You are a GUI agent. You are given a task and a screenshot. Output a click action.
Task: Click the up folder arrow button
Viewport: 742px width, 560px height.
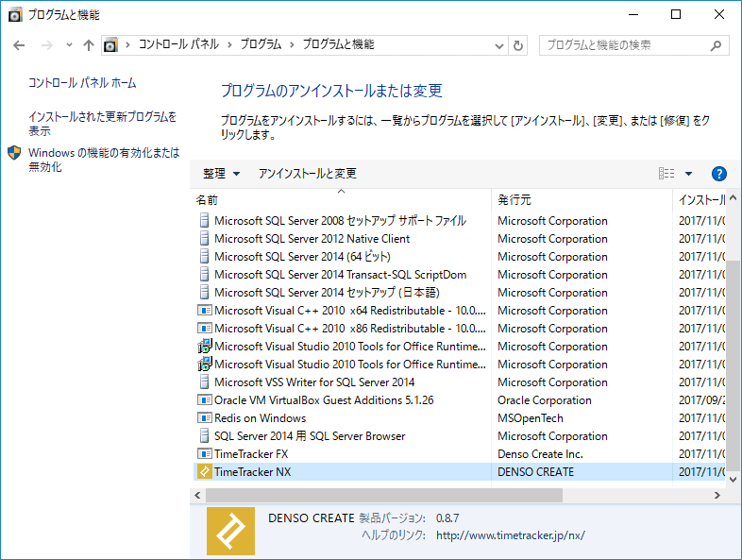(89, 45)
